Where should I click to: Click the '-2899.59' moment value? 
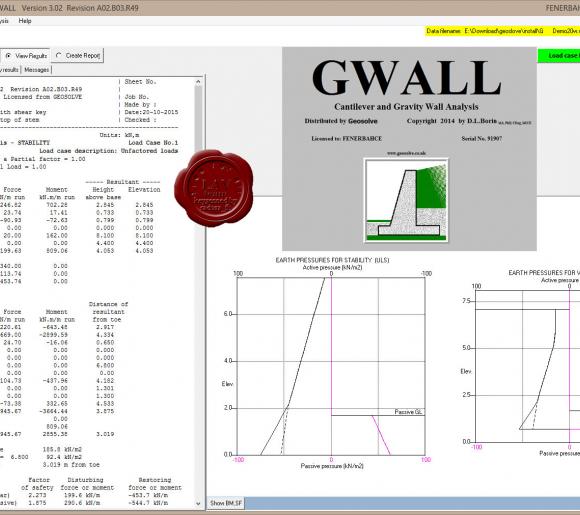53,335
